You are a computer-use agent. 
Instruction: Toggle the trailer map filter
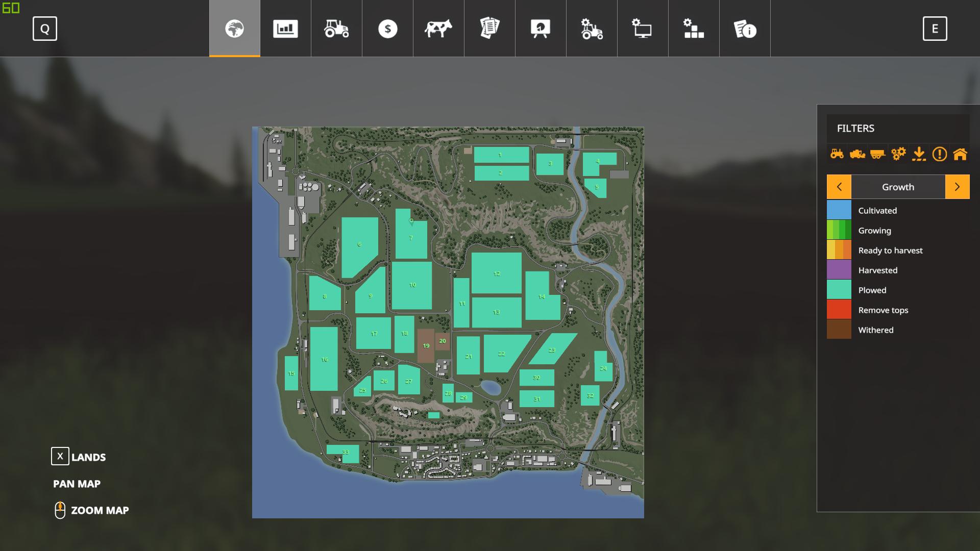pyautogui.click(x=878, y=154)
